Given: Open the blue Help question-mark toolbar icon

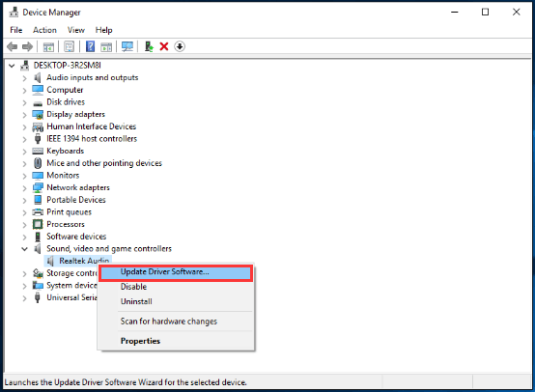Looking at the screenshot, I should [x=90, y=46].
